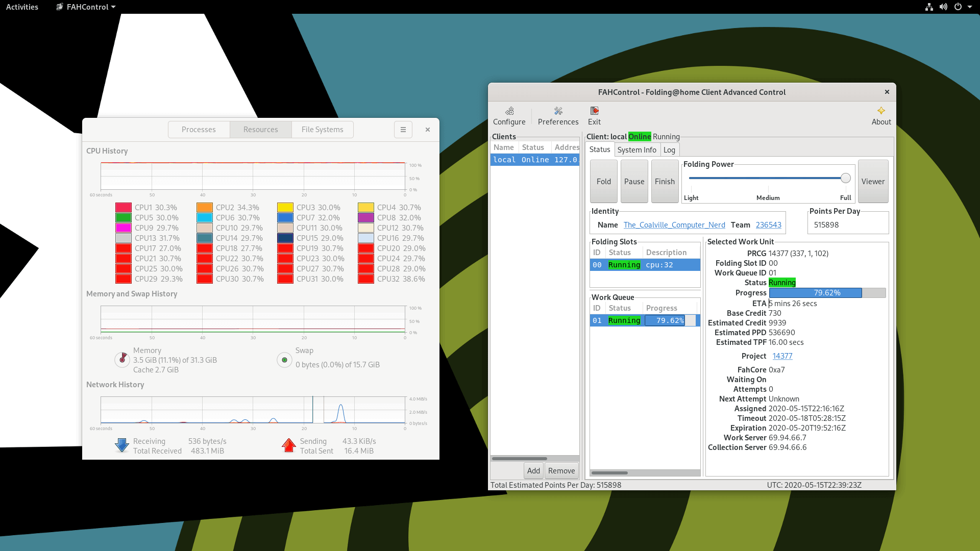This screenshot has height=551, width=980.
Task: Change CPU2 orange color swatch
Action: click(x=205, y=208)
